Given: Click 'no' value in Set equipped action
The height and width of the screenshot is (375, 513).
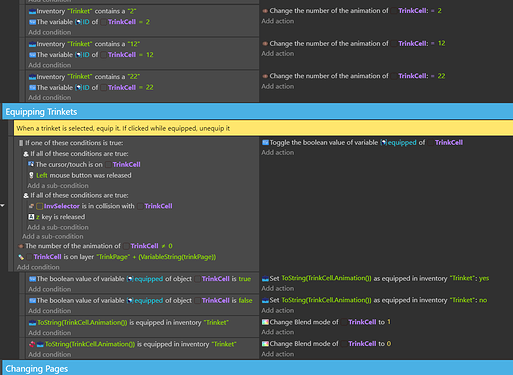Looking at the screenshot, I should [483, 300].
